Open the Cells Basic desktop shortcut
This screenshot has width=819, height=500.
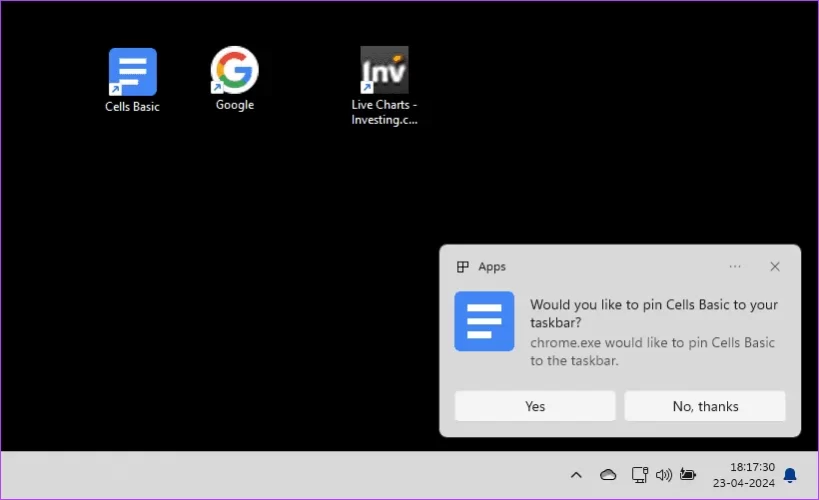pyautogui.click(x=132, y=72)
